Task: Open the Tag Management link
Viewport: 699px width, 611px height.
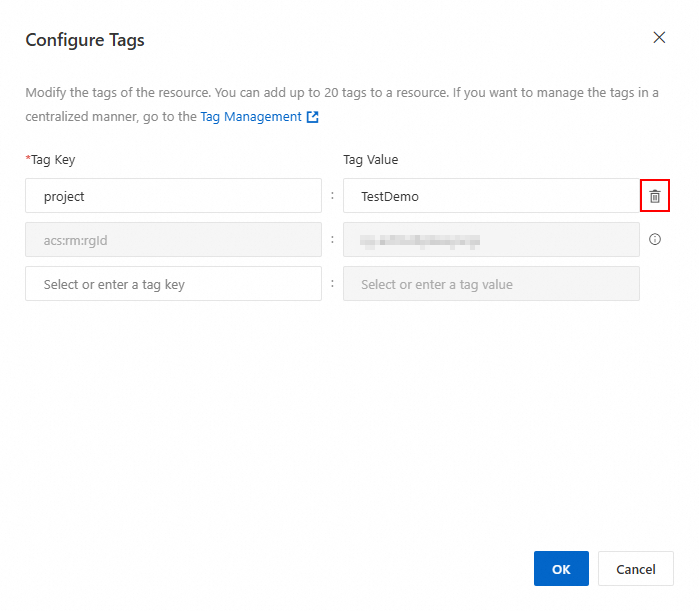Action: pyautogui.click(x=251, y=117)
